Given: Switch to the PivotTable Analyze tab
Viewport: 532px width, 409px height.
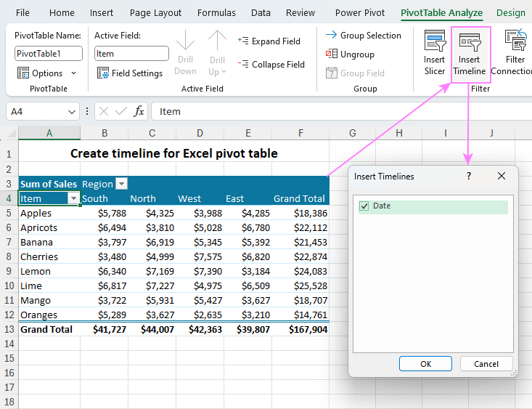Looking at the screenshot, I should 441,13.
